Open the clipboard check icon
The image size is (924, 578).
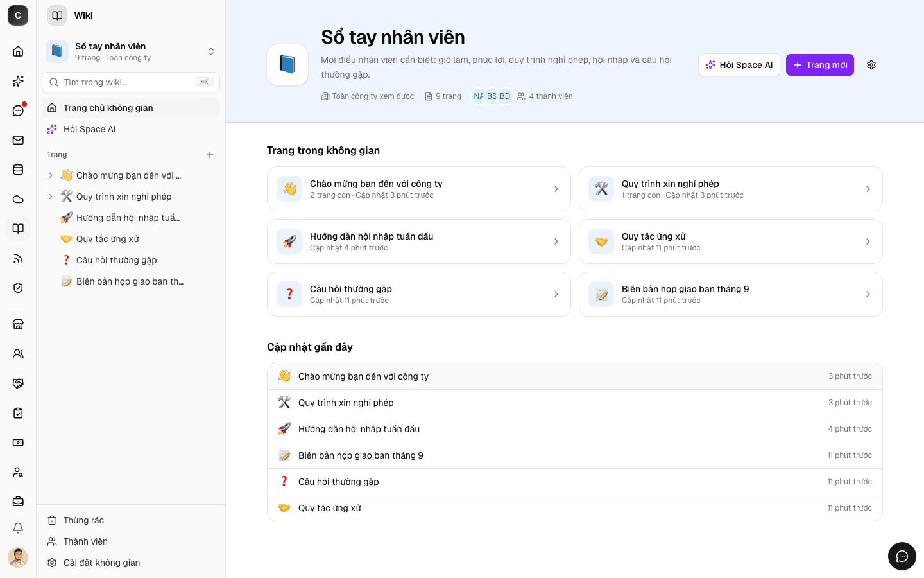(x=18, y=413)
